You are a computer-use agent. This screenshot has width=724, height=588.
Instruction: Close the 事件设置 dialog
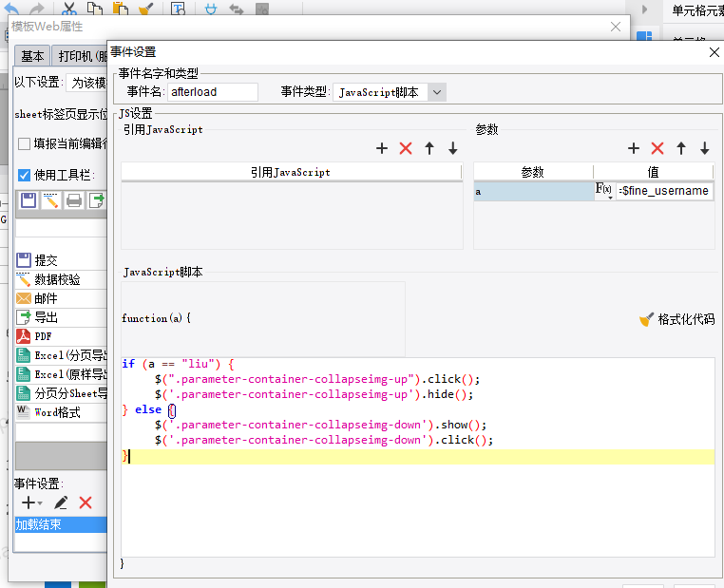714,52
